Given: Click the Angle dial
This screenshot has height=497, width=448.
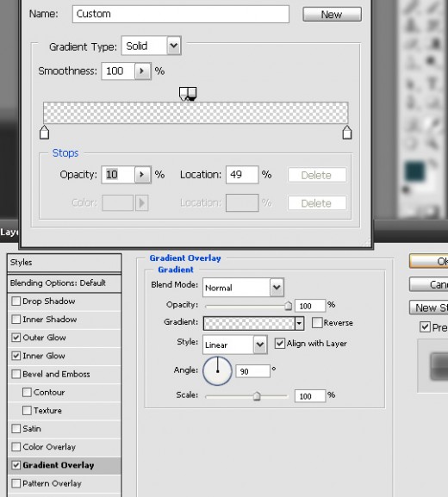Looking at the screenshot, I should point(217,371).
